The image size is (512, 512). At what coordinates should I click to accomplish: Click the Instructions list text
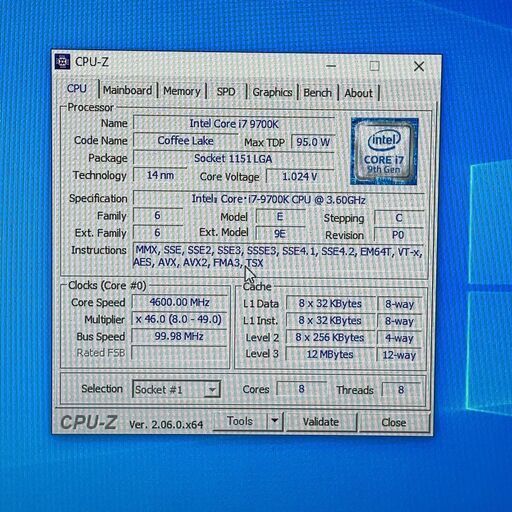(x=279, y=257)
